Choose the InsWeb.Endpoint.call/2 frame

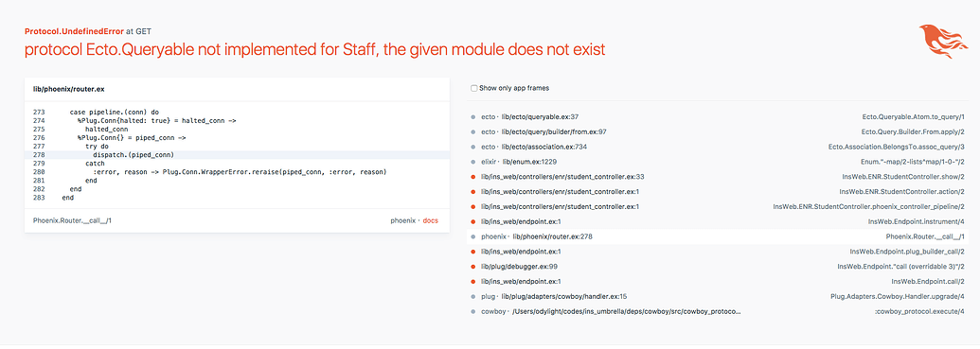(x=717, y=282)
